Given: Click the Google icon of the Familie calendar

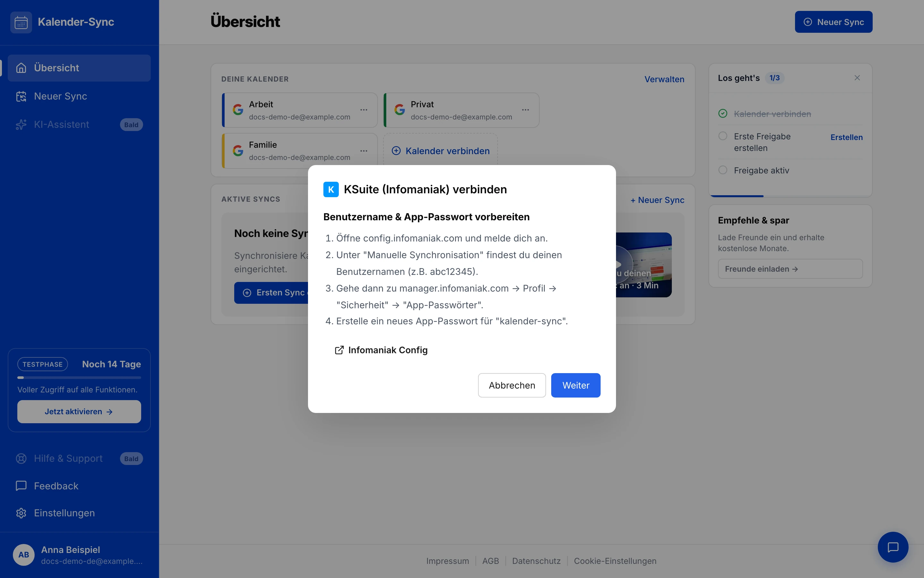Looking at the screenshot, I should (238, 151).
